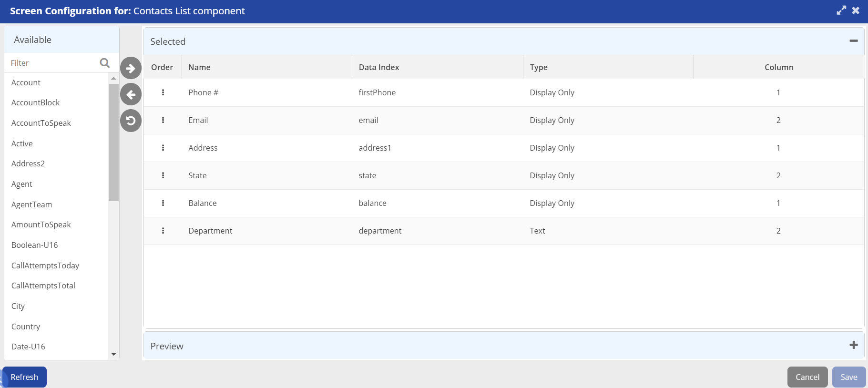Select Agent in the Available list
Image resolution: width=868 pixels, height=388 pixels.
22,184
